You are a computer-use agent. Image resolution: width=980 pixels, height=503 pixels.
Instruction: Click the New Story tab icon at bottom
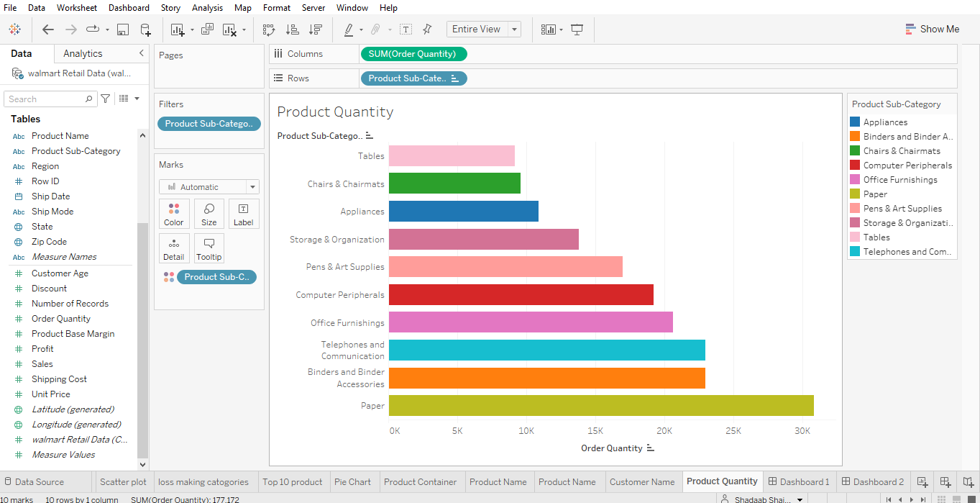(x=968, y=482)
